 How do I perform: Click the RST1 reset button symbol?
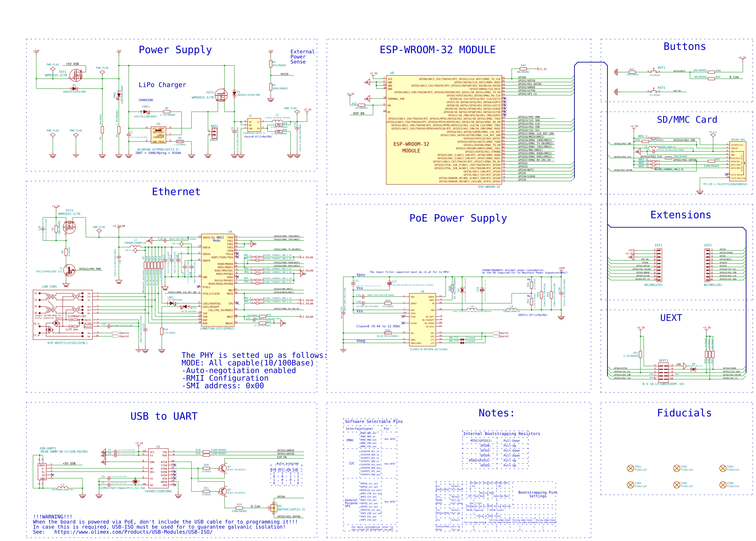654,91
